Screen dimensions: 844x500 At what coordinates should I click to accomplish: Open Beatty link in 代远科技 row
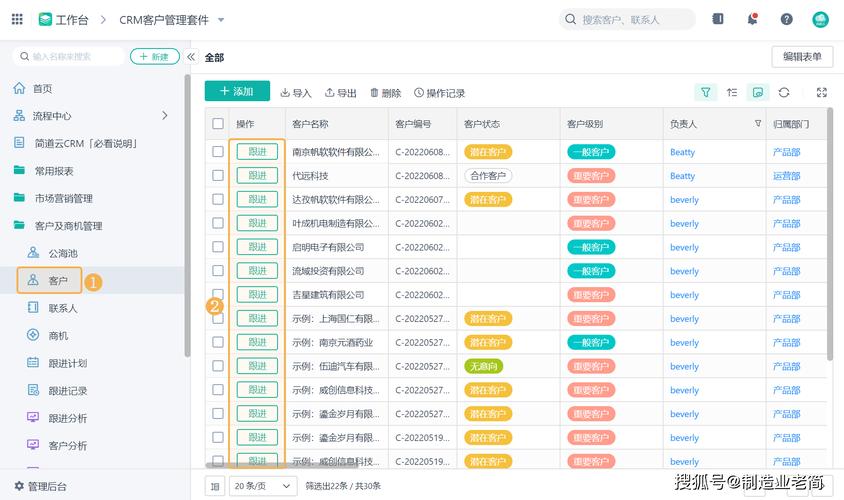[x=683, y=175]
